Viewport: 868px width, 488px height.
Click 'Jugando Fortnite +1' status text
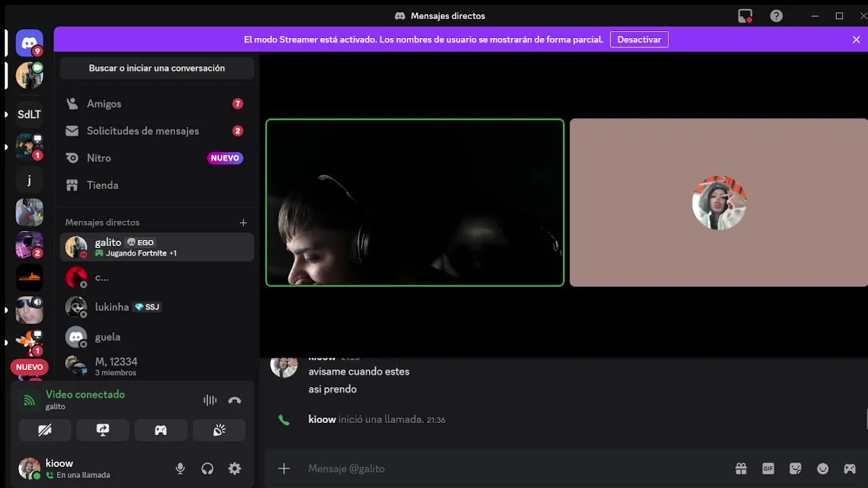click(142, 253)
